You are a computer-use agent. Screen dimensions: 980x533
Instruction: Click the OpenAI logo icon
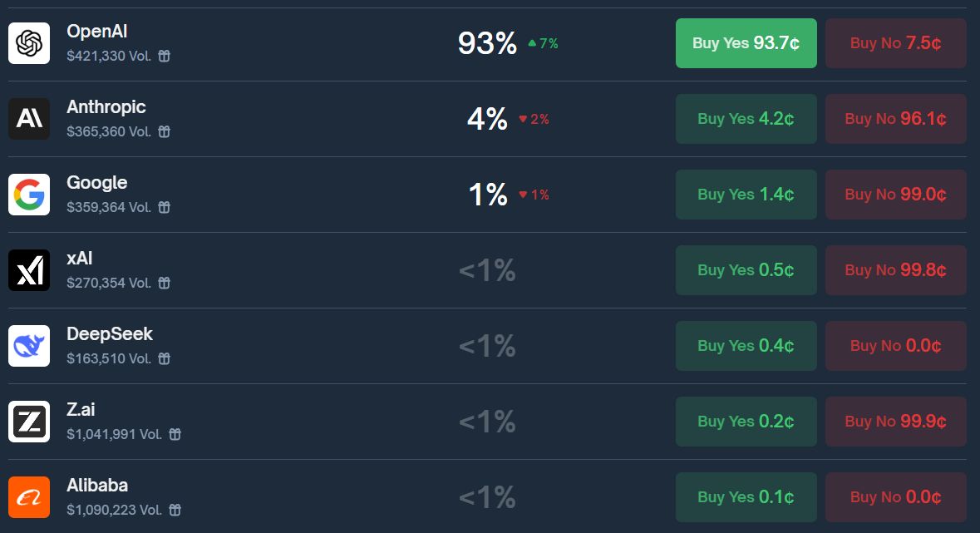pyautogui.click(x=29, y=43)
